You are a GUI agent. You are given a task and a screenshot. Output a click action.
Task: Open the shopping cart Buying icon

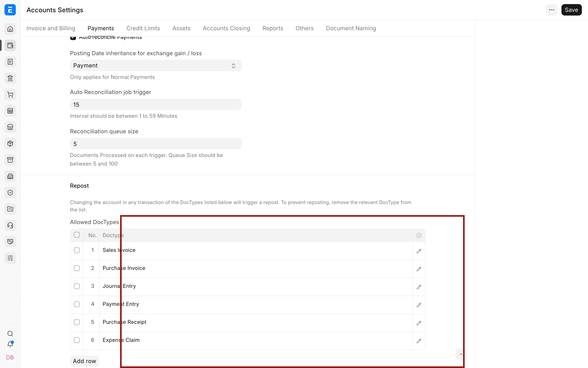tap(10, 94)
